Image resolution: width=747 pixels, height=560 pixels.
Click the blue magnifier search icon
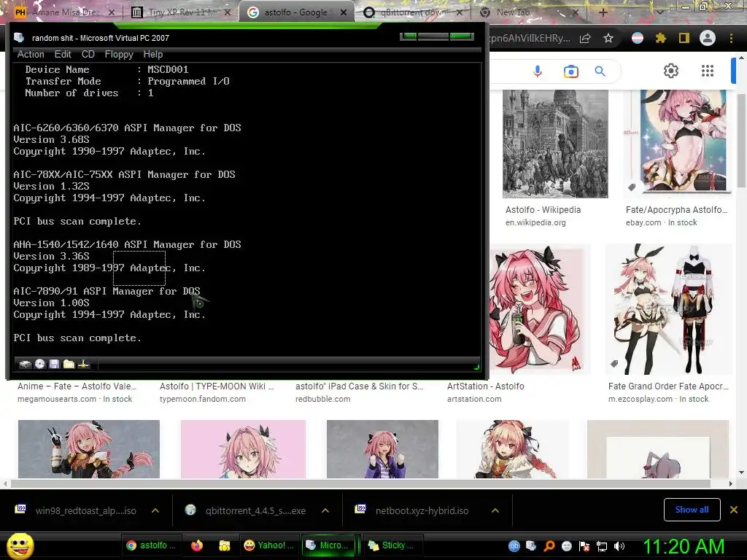pyautogui.click(x=600, y=71)
